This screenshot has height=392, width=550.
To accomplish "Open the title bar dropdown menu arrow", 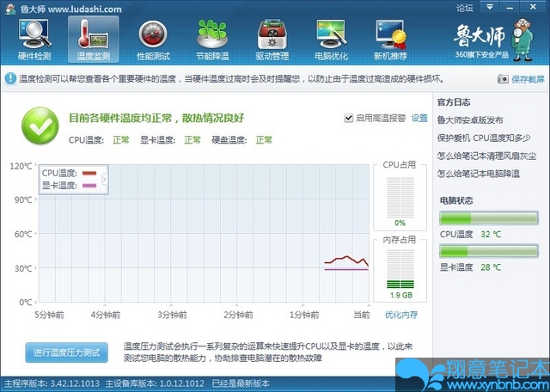I will coord(490,7).
